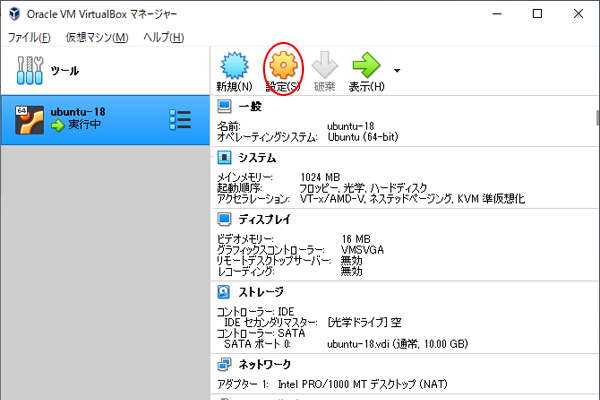Click the VirtualBox logo in title bar

point(14,14)
